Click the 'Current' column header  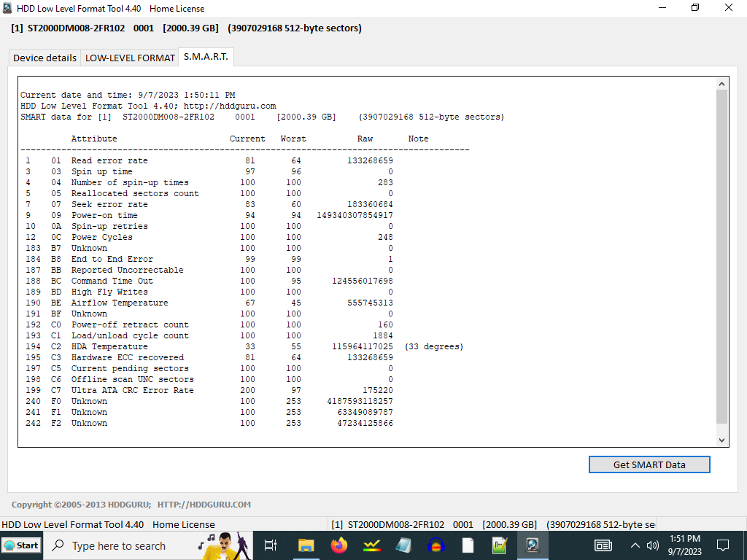[247, 139]
